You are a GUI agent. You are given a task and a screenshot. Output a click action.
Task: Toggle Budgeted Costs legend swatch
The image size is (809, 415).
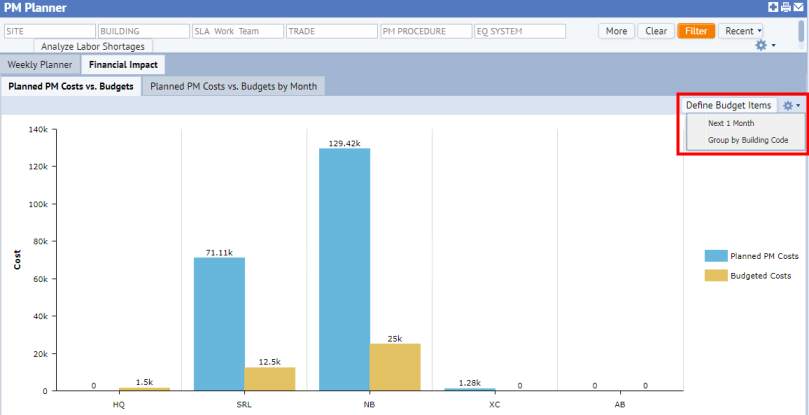point(714,274)
